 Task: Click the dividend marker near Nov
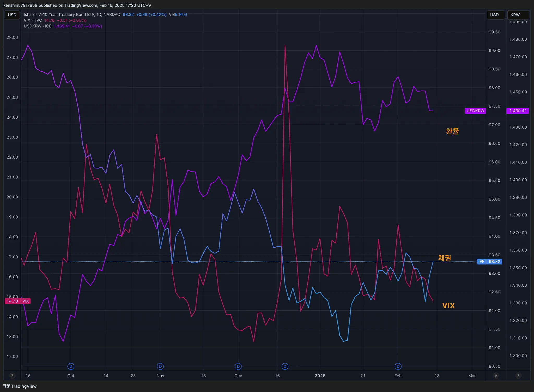[x=160, y=366]
